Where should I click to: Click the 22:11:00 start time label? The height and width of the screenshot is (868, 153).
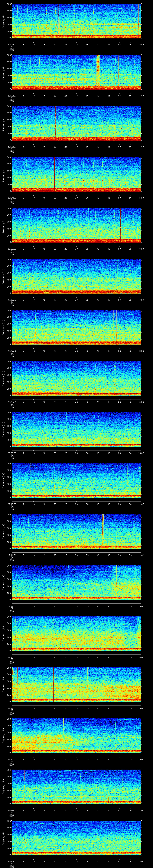click(12, 555)
